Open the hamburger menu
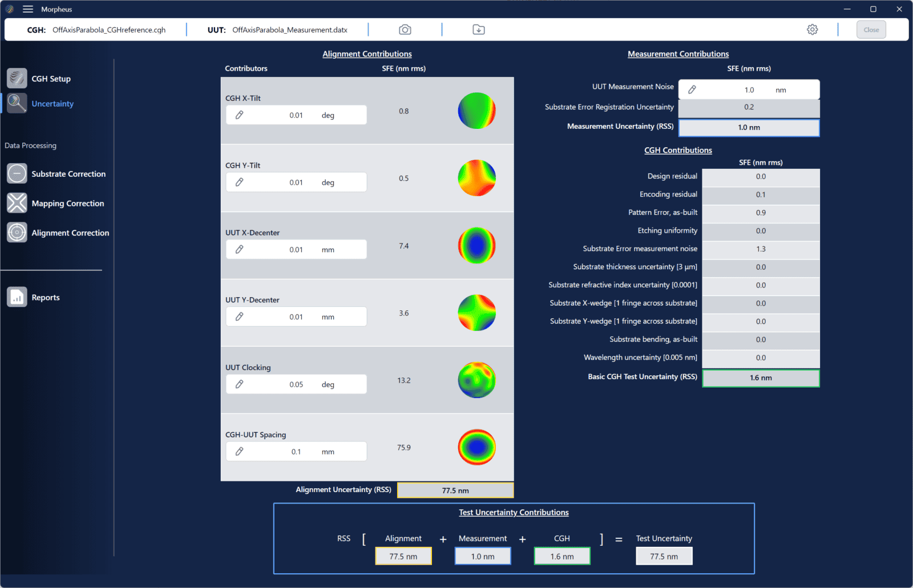Viewport: 913px width, 588px height. tap(27, 9)
